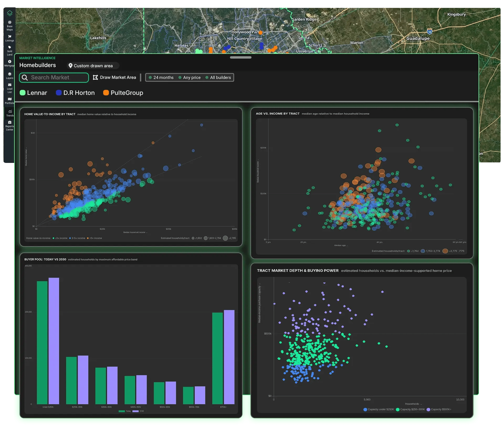Click the Draw Market Area button
504x432 pixels.
[x=114, y=77]
